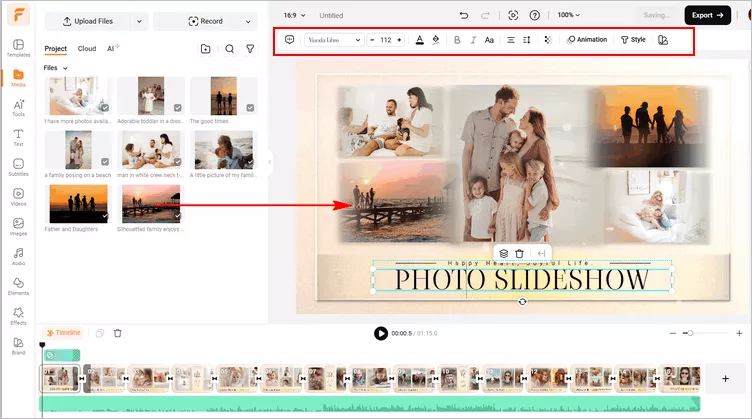Open the font family dropdown

pyautogui.click(x=333, y=40)
